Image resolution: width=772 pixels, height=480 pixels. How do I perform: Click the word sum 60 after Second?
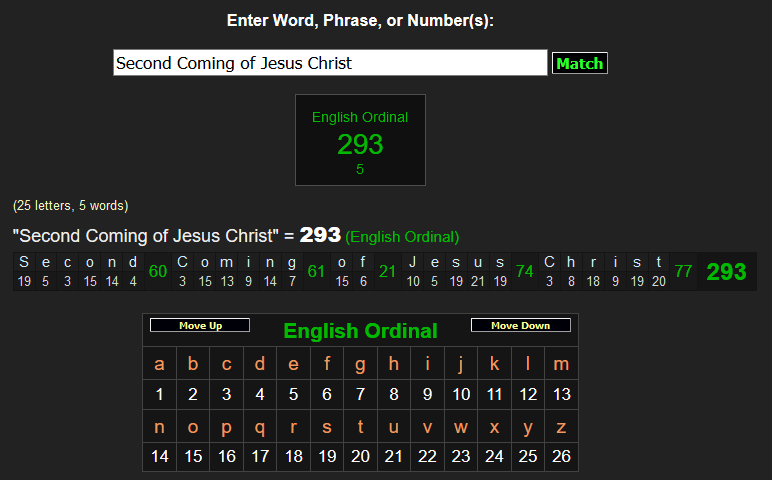158,271
